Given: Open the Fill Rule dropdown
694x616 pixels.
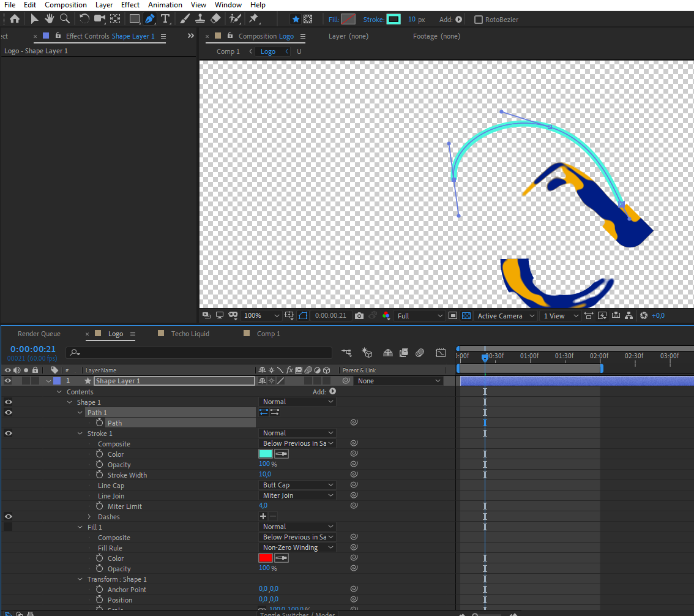Looking at the screenshot, I should pyautogui.click(x=297, y=547).
